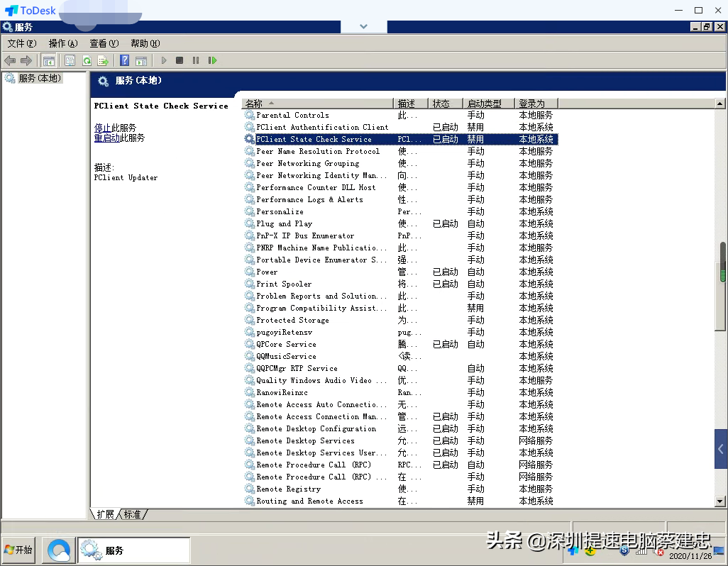Expand the ToDesk side panel arrow
Image resolution: width=728 pixels, height=566 pixels.
[x=721, y=449]
